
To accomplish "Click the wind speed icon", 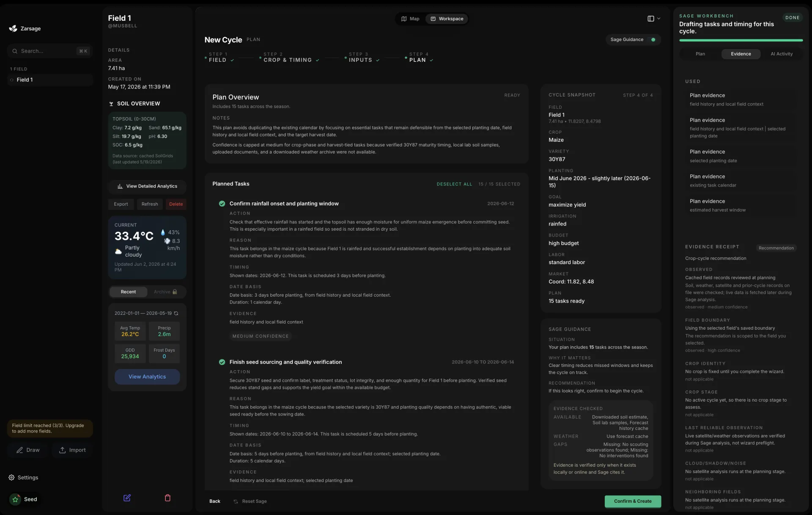I will click(167, 241).
